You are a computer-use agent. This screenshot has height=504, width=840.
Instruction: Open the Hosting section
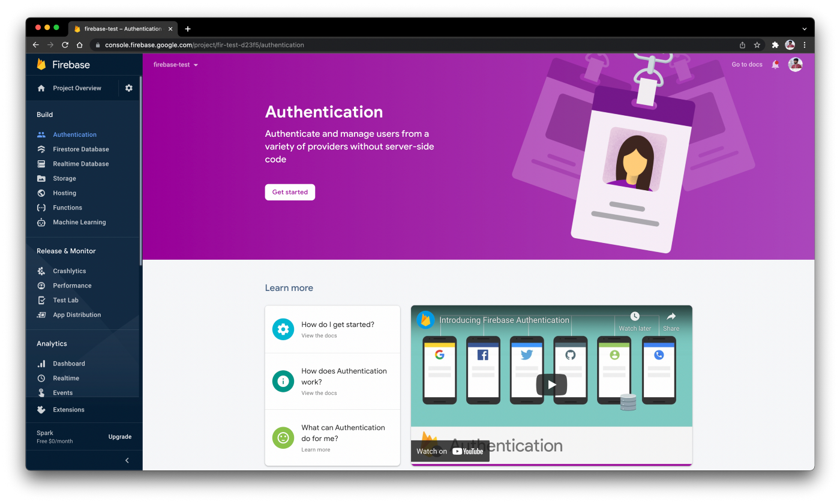(41, 193)
